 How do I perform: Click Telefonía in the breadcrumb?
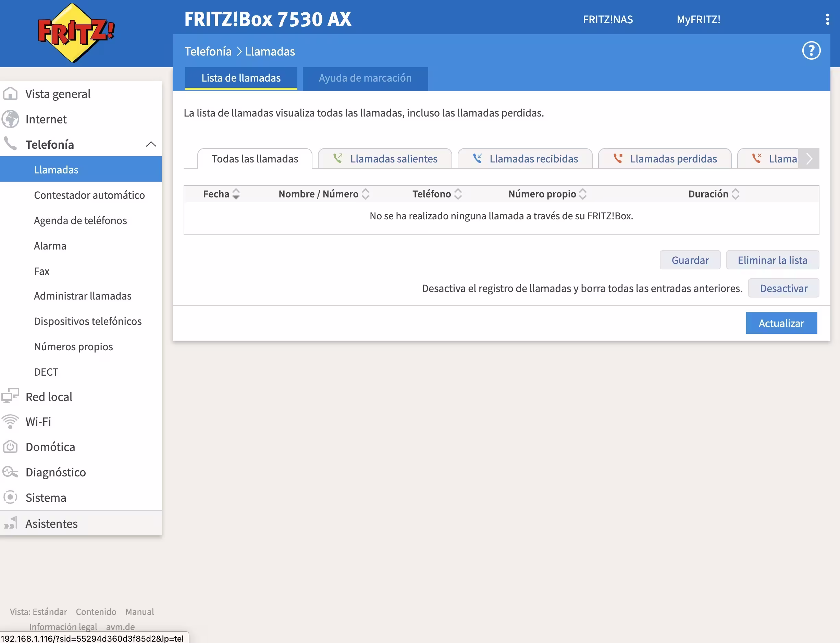coord(208,51)
